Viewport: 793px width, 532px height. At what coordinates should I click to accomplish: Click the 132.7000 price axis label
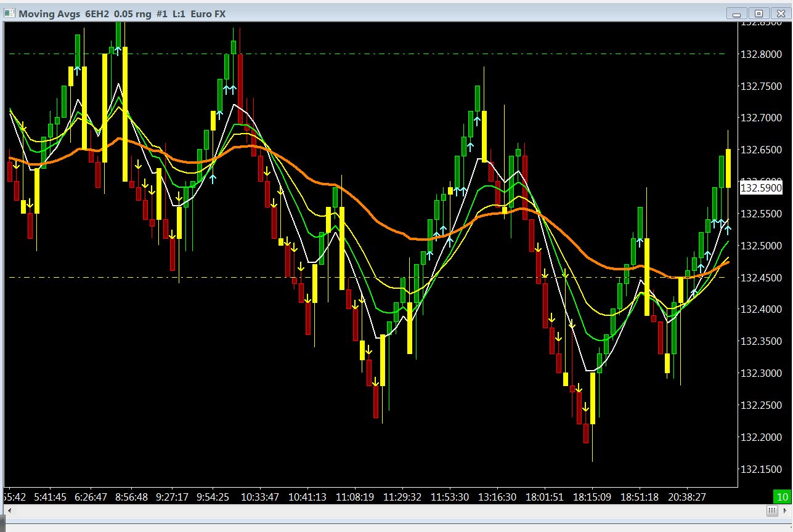761,118
